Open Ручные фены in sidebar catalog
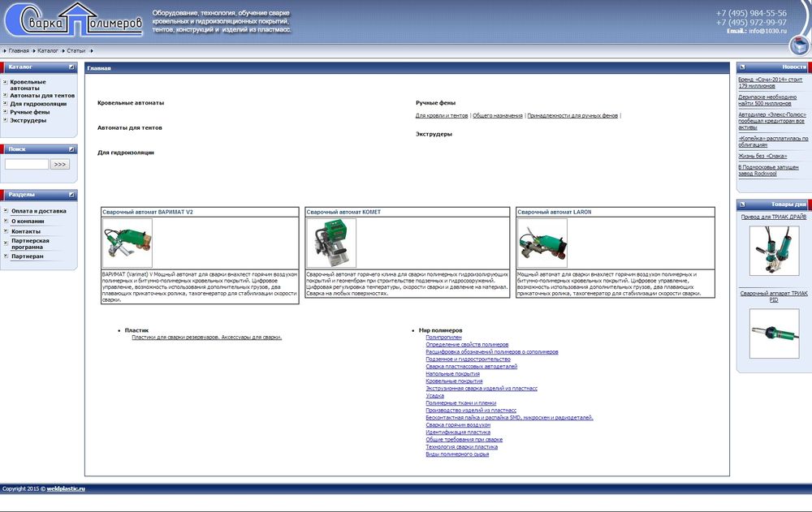812x512 pixels. pos(30,112)
